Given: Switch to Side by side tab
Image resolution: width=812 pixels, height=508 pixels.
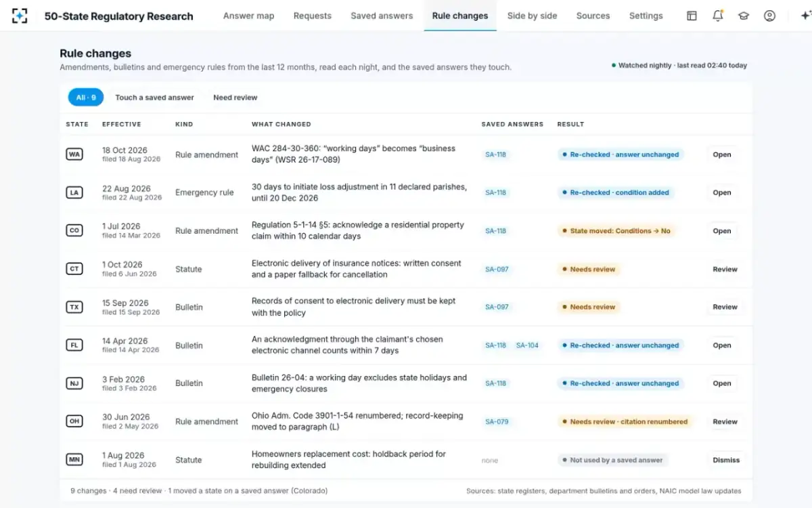Looking at the screenshot, I should [x=533, y=16].
